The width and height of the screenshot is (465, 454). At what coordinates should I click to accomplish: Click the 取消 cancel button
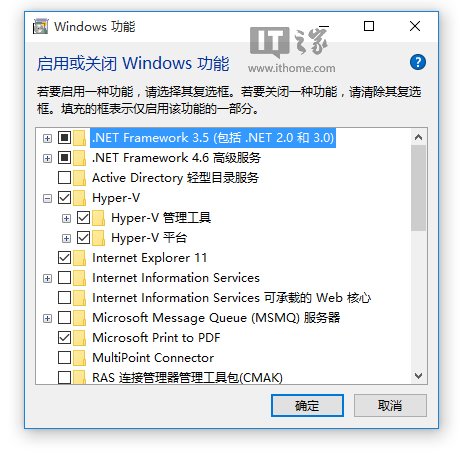390,405
